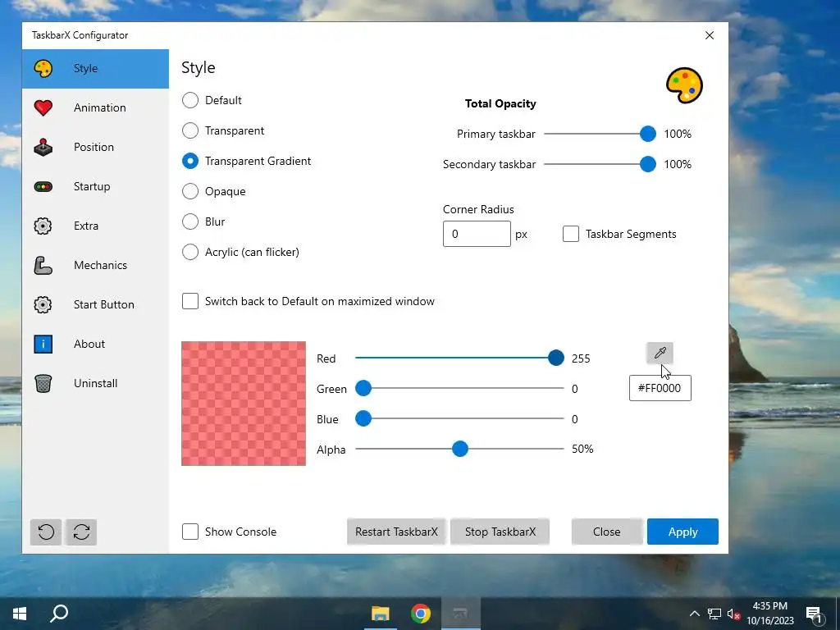Click the Corner Radius input field

coord(477,234)
